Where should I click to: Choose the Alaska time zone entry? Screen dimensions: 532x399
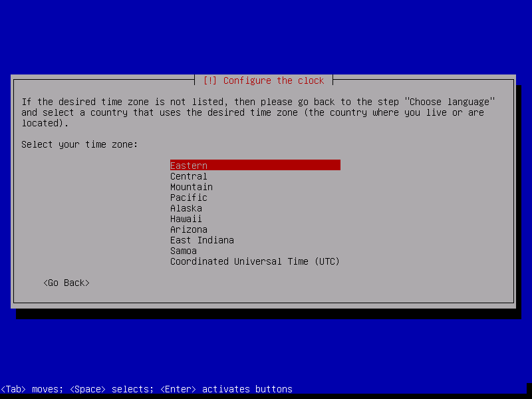tap(186, 208)
